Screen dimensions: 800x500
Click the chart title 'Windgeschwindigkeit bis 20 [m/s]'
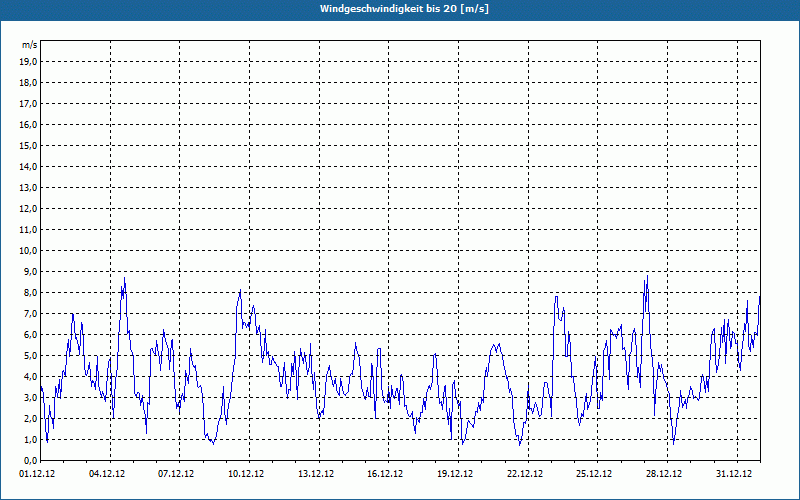tap(405, 9)
